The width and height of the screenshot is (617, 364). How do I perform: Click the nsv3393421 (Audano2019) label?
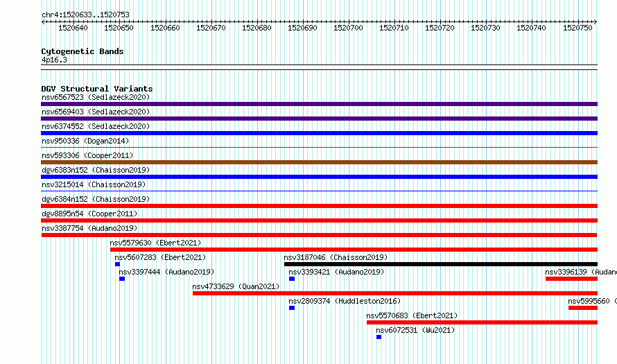(336, 272)
